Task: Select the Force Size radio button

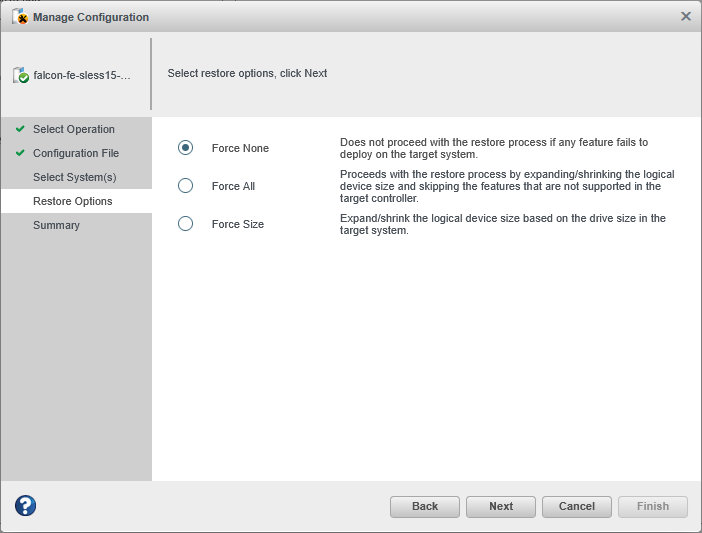Action: 185,224
